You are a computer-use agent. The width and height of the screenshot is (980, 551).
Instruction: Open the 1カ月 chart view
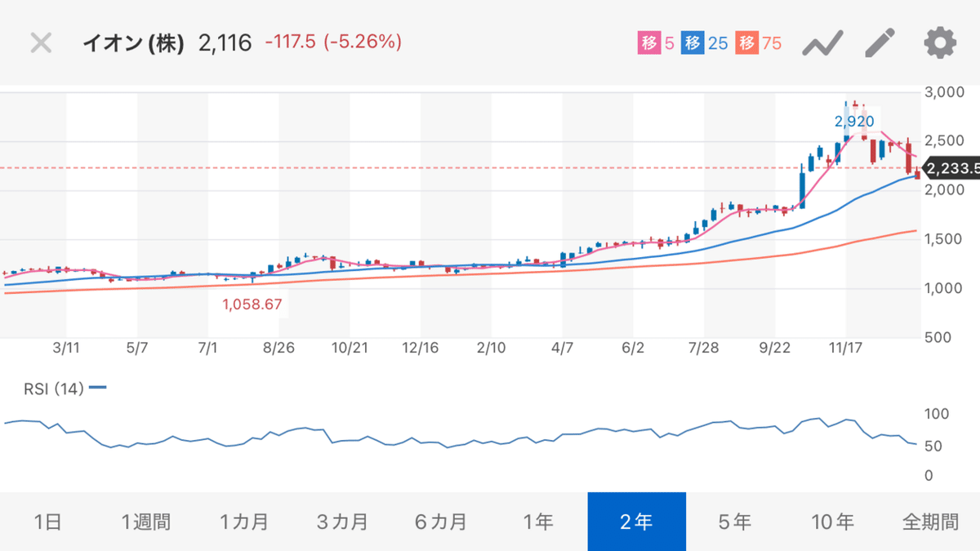coord(245,520)
